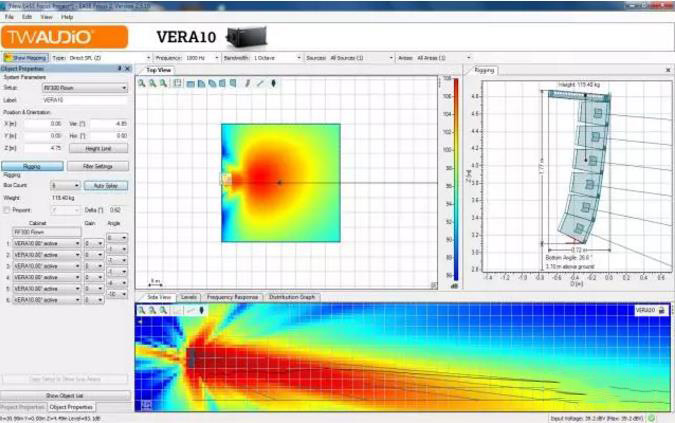Click the second blue area shape icon in Top View toolbar
Image resolution: width=675 pixels, height=423 pixels.
click(x=201, y=83)
